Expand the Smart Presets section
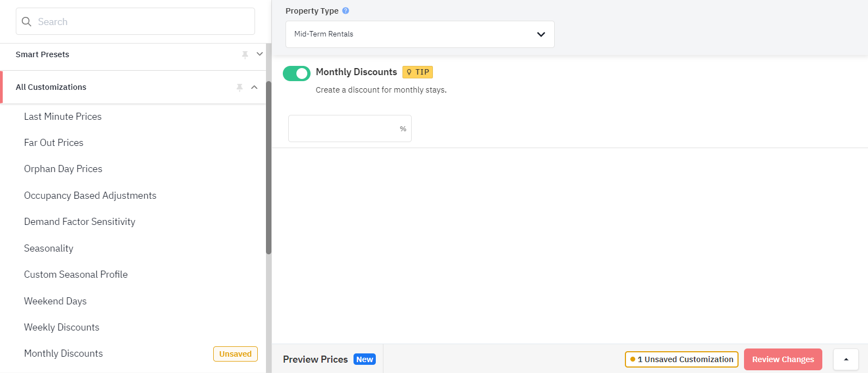This screenshot has height=373, width=868. coord(259,54)
